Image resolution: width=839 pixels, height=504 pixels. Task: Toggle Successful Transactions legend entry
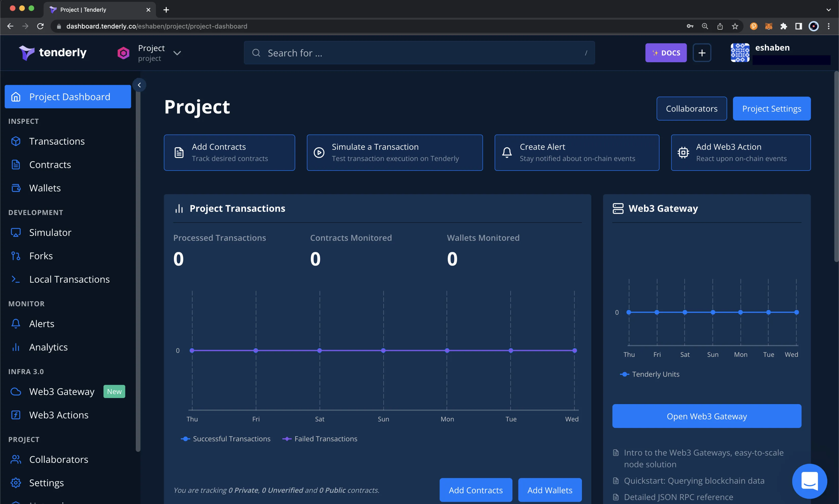(226, 439)
